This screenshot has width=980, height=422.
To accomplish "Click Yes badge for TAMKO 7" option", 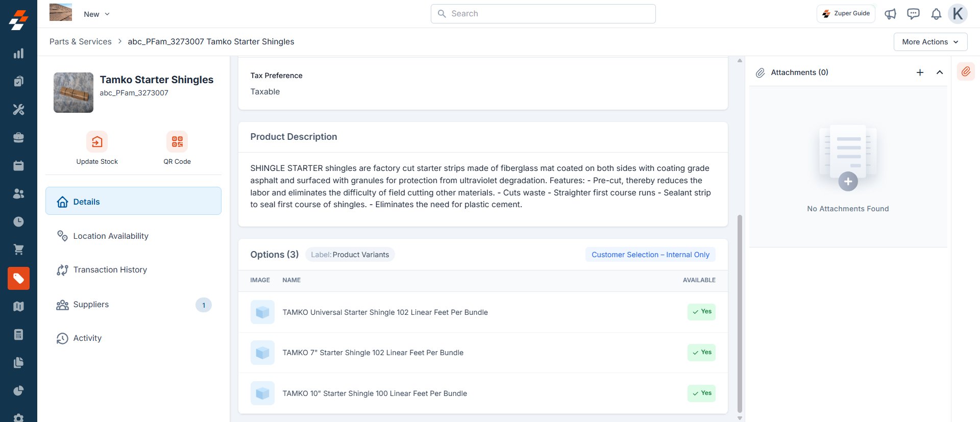I will click(x=701, y=353).
